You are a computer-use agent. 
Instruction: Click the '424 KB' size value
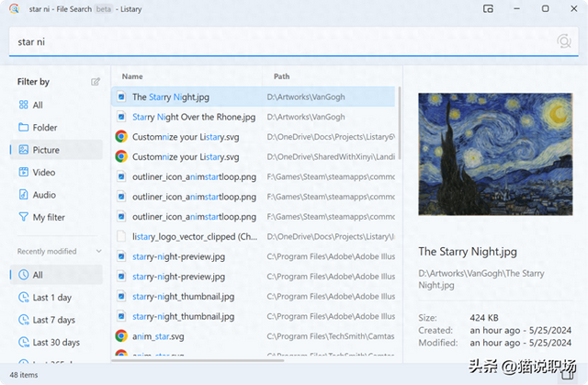coord(484,318)
